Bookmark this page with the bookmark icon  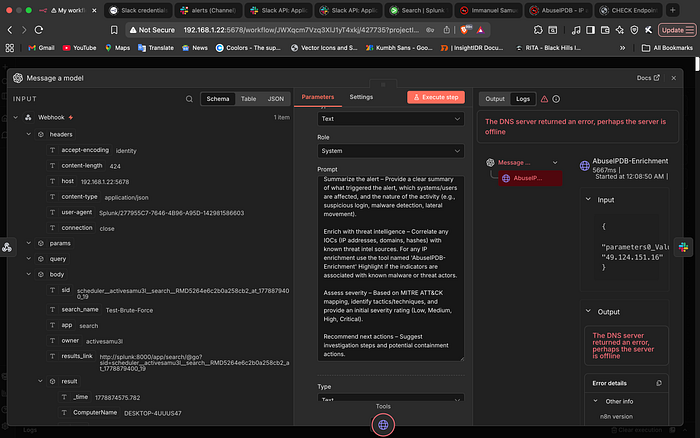114,30
